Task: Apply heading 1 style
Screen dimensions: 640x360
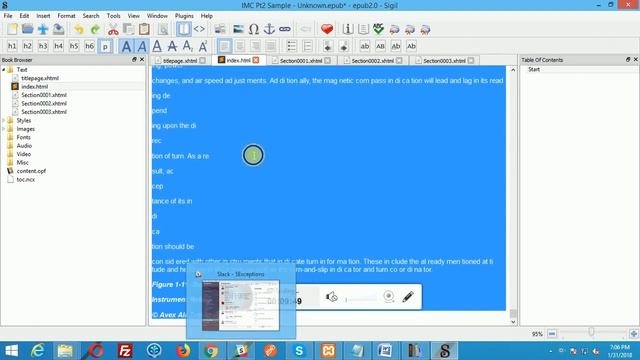Action: click(x=12, y=46)
